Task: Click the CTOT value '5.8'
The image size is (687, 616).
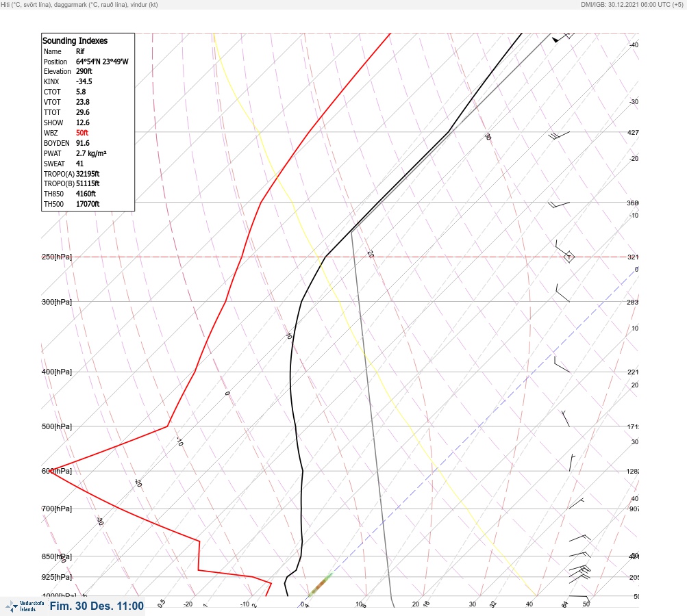Action: [81, 92]
